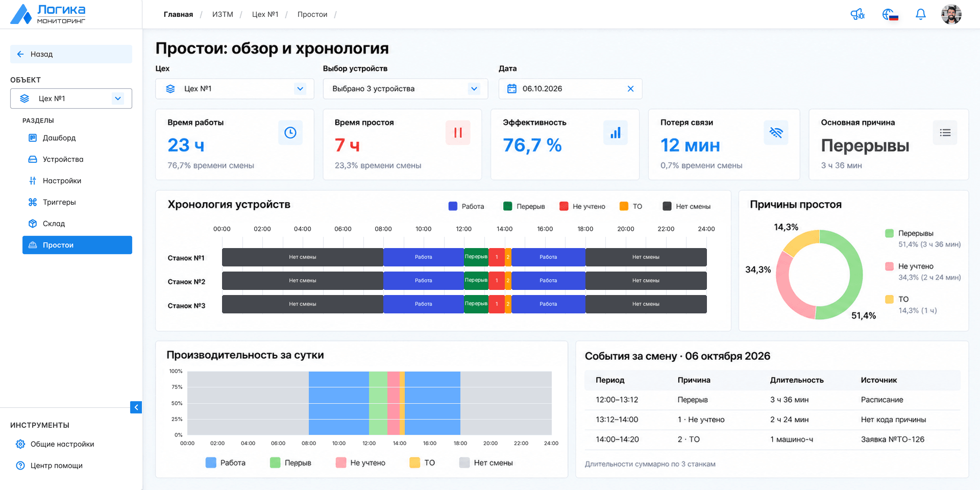Click the Назад back button
Viewport: 980px width, 490px height.
[71, 54]
